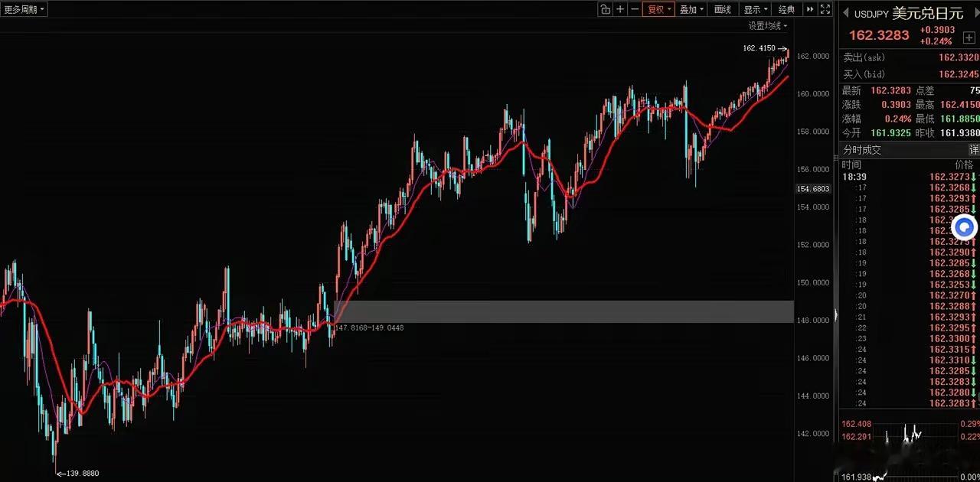
Task: Click the 18:39 time entry row
Action: pyautogui.click(x=910, y=177)
